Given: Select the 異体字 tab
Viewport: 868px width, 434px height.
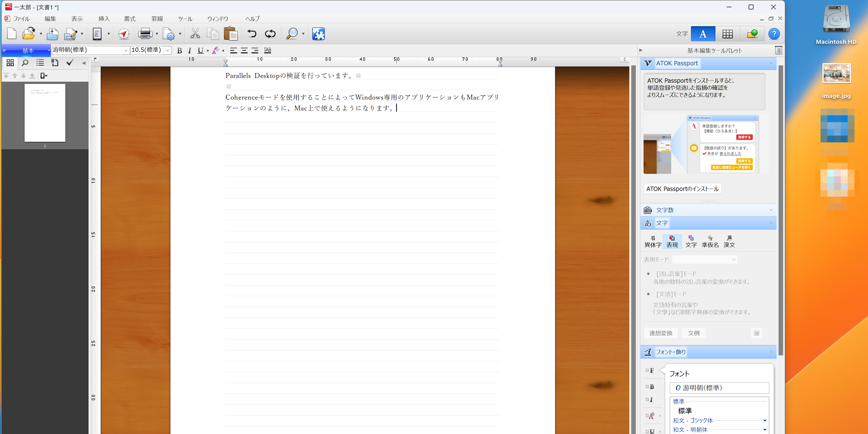Looking at the screenshot, I should tap(653, 242).
